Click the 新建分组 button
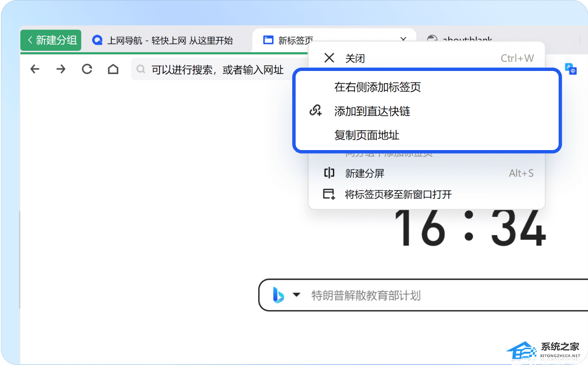Screen dimensions: 588x365 click(51, 40)
